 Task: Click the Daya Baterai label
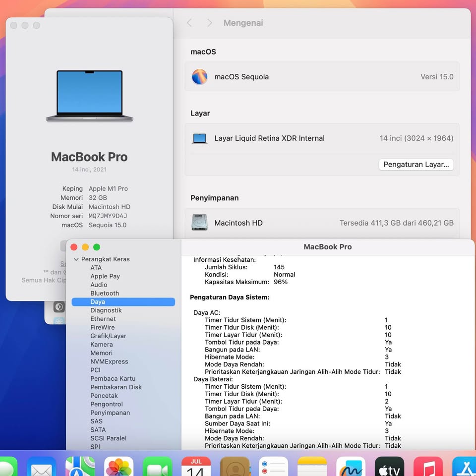[213, 379]
